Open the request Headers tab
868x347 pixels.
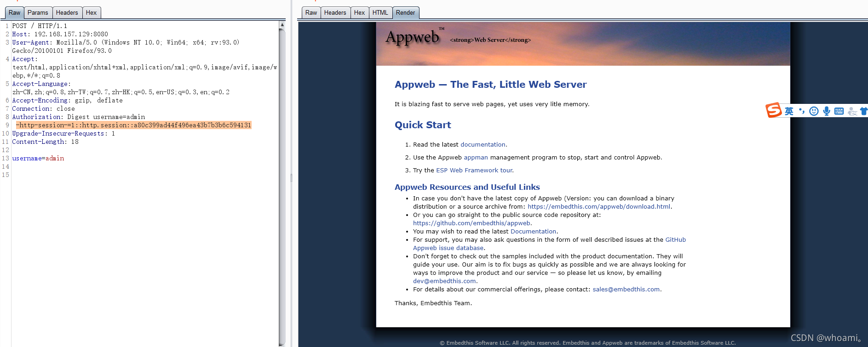67,12
